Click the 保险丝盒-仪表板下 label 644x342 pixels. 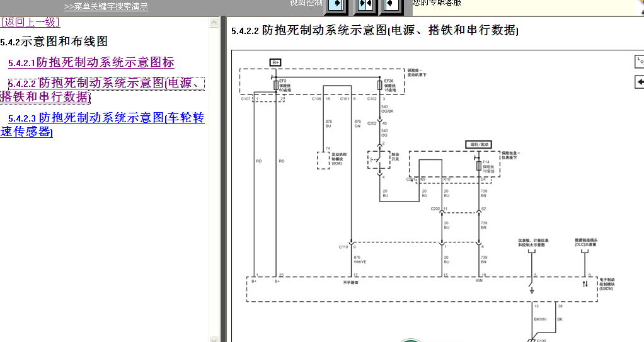point(510,155)
